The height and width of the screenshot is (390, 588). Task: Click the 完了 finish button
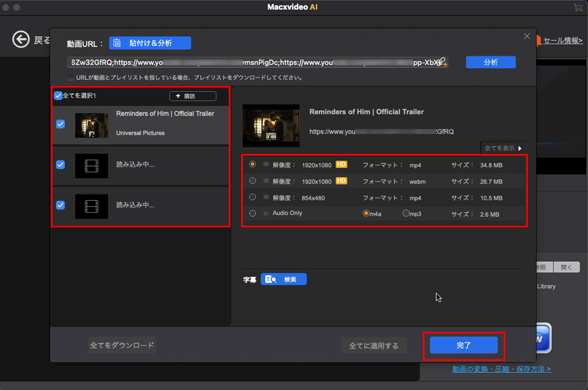464,344
